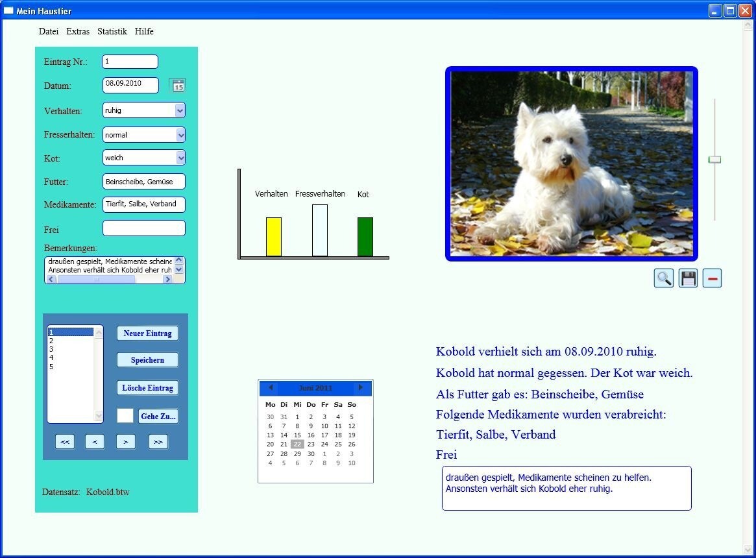
Task: Go to previous entry with < button
Action: pyautogui.click(x=95, y=442)
